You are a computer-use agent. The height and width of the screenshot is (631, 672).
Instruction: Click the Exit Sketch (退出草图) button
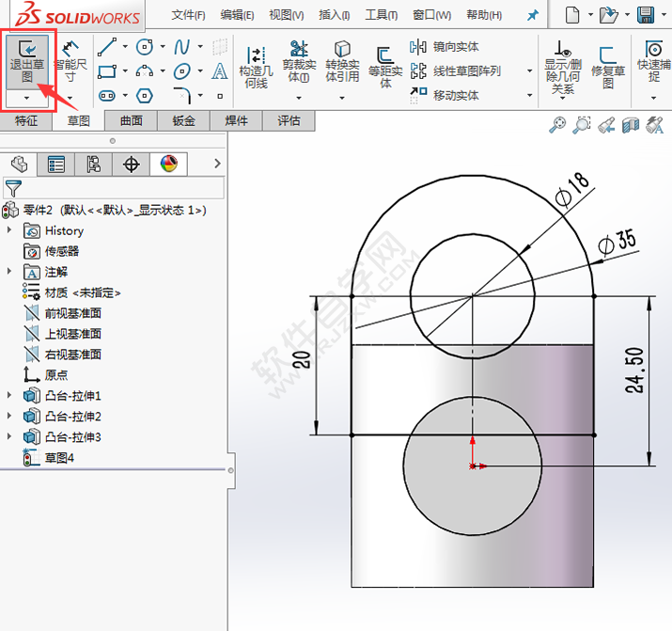coord(27,62)
